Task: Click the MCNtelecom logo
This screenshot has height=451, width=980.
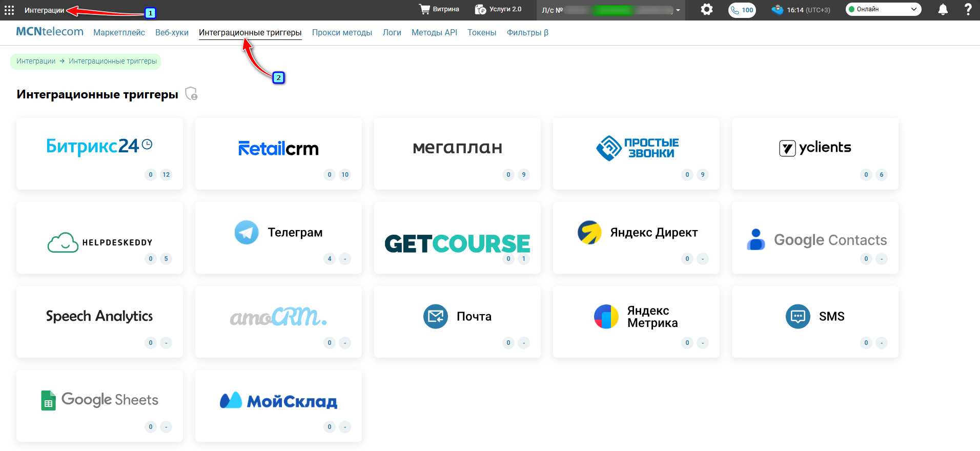Action: 50,32
